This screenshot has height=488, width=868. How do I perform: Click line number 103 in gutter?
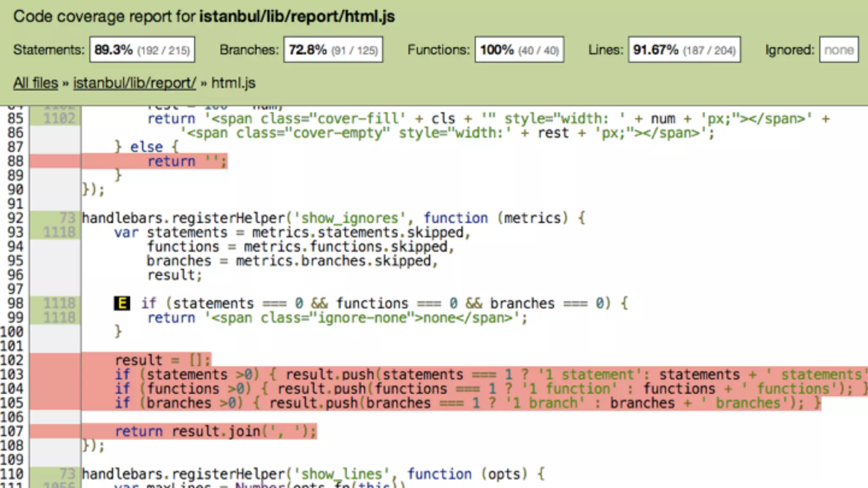point(12,374)
